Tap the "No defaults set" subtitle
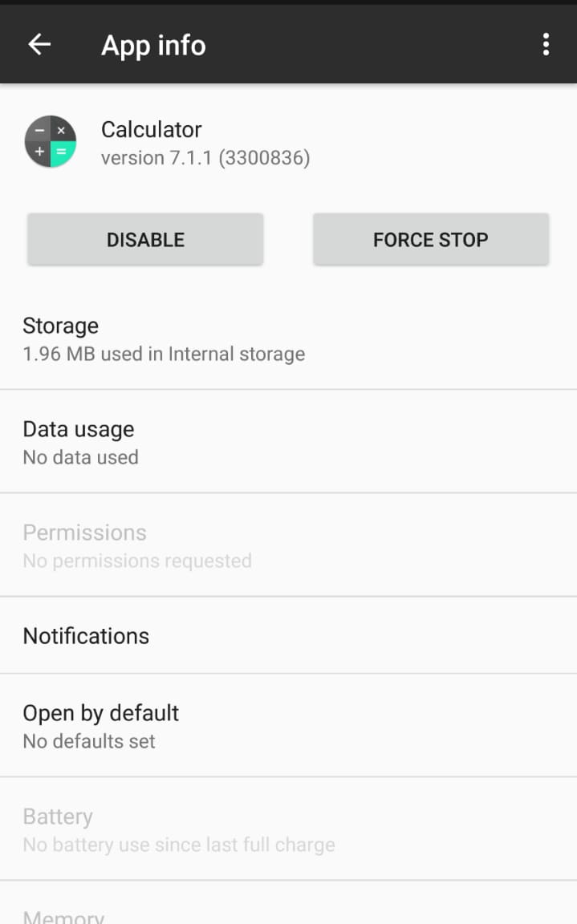This screenshot has width=577, height=924. click(89, 741)
